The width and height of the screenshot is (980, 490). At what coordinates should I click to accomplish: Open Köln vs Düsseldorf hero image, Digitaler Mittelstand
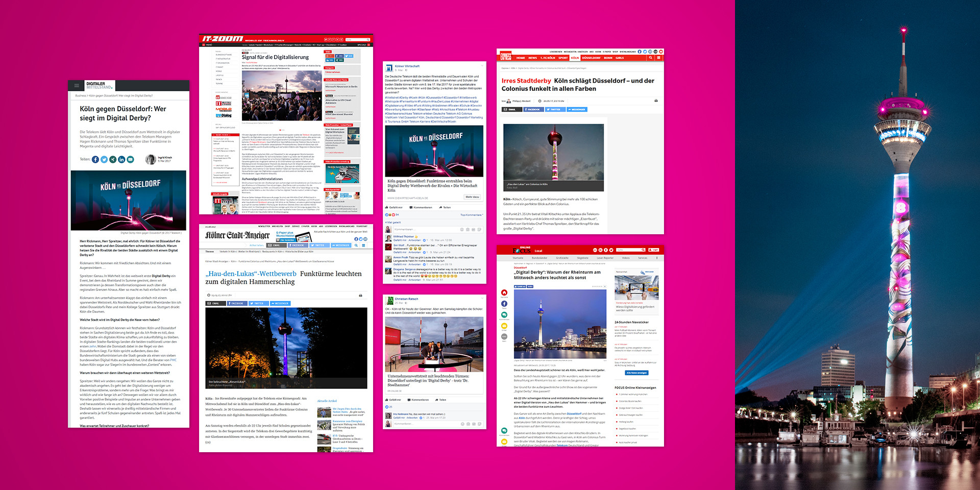129,200
